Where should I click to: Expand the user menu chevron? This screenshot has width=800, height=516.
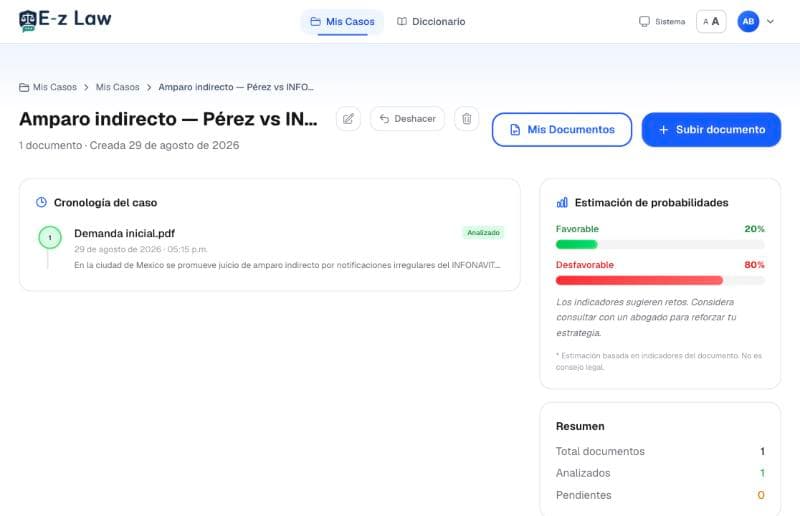[x=770, y=21]
